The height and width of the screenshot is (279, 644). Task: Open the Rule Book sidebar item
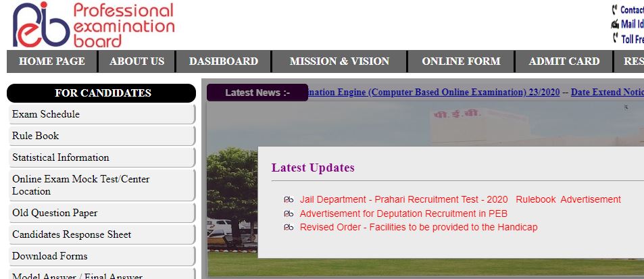click(101, 136)
